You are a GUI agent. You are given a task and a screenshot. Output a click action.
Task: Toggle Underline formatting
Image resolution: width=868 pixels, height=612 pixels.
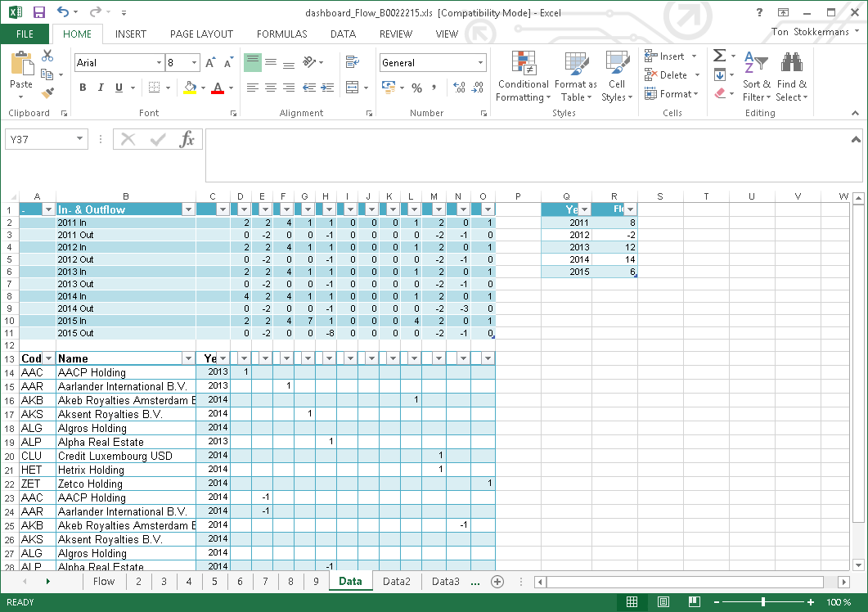click(119, 88)
